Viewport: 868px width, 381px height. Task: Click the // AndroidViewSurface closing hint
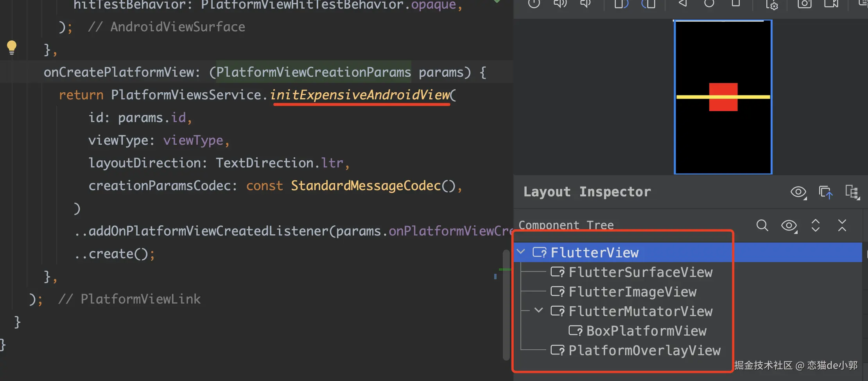point(167,27)
